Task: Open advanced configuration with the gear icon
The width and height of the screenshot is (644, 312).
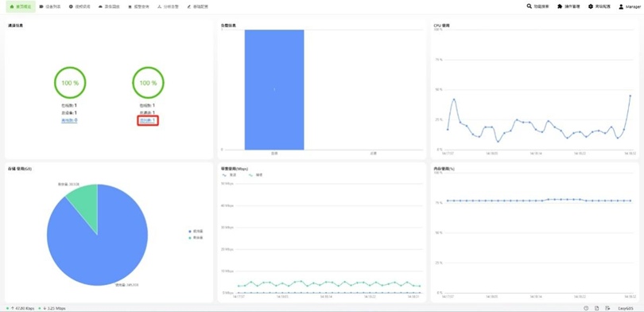Action: point(599,6)
